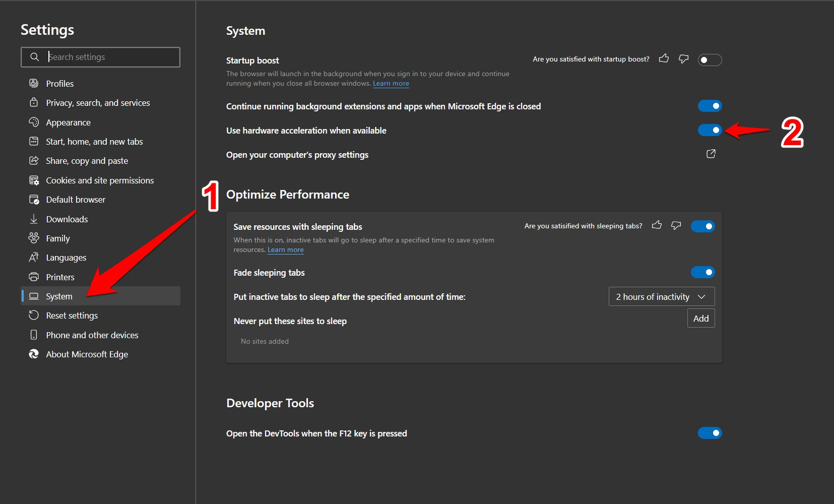Viewport: 834px width, 504px height.
Task: Click the Developer Tools heading
Action: [270, 403]
